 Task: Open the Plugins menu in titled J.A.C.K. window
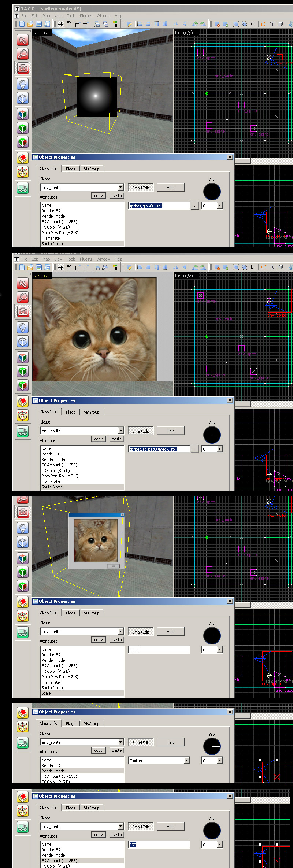click(x=86, y=16)
